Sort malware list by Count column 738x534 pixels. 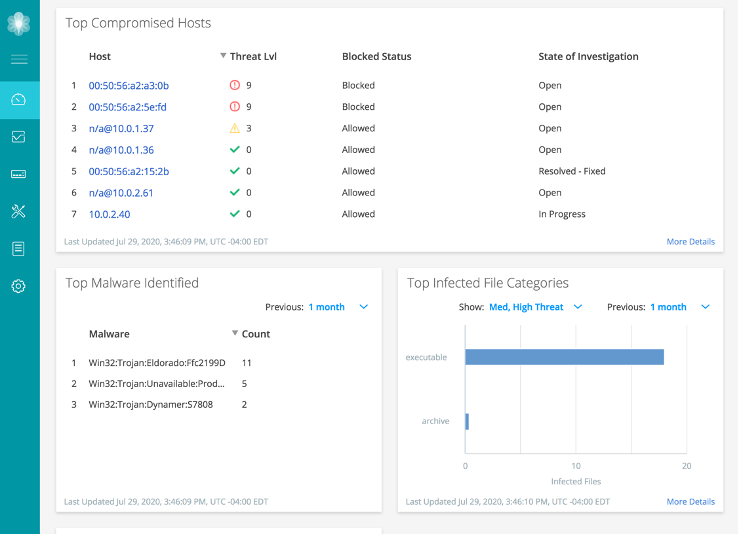tap(255, 334)
